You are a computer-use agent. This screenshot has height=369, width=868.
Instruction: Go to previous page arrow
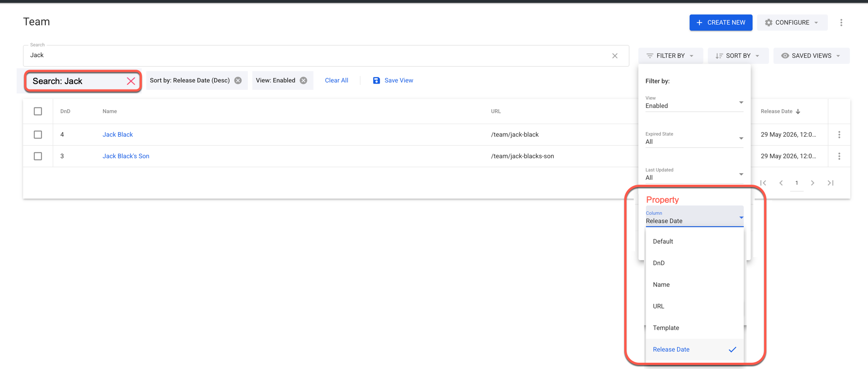click(x=781, y=183)
